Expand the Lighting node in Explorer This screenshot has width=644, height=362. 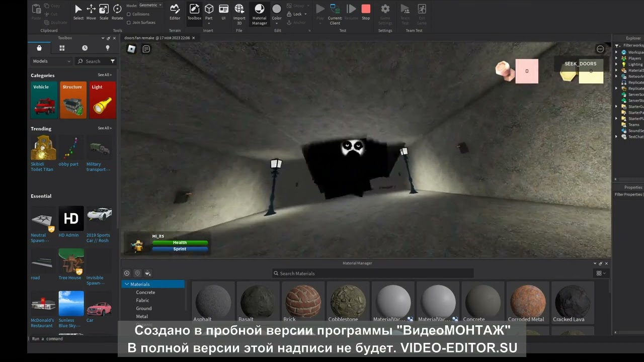point(617,64)
